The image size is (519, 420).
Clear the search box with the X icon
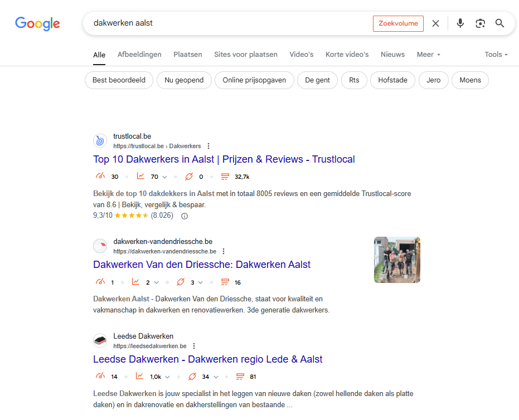(x=435, y=23)
